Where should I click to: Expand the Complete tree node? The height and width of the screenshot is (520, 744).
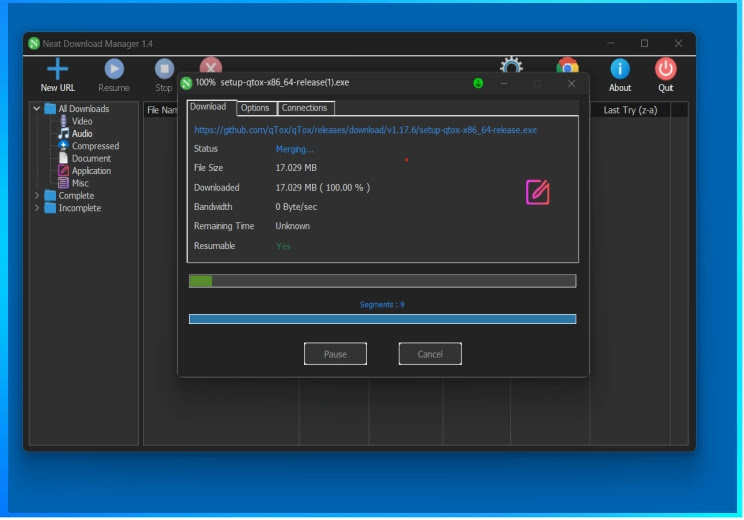[x=37, y=195]
